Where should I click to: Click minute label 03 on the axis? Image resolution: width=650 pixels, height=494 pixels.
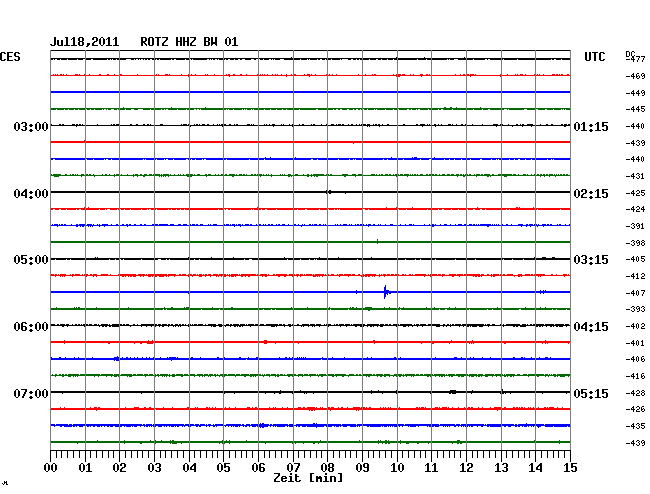pos(154,468)
